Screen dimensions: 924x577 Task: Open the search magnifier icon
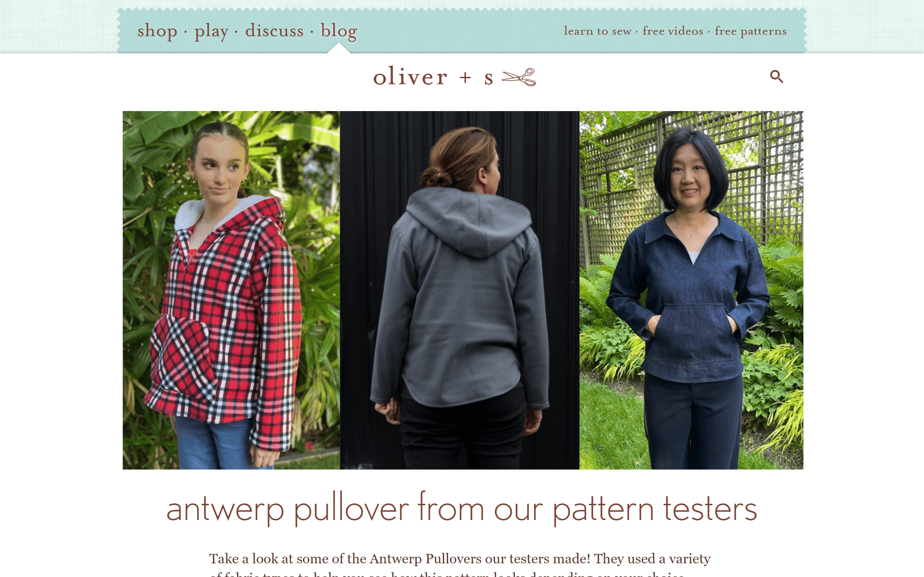click(x=776, y=76)
